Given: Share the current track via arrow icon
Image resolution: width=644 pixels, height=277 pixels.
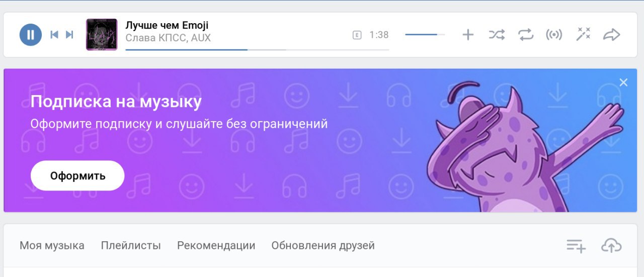Looking at the screenshot, I should (611, 35).
